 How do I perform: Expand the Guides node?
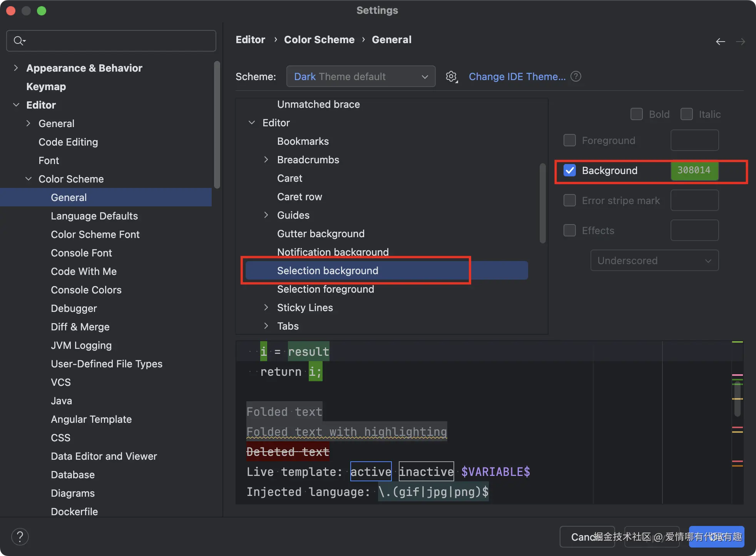click(x=266, y=215)
